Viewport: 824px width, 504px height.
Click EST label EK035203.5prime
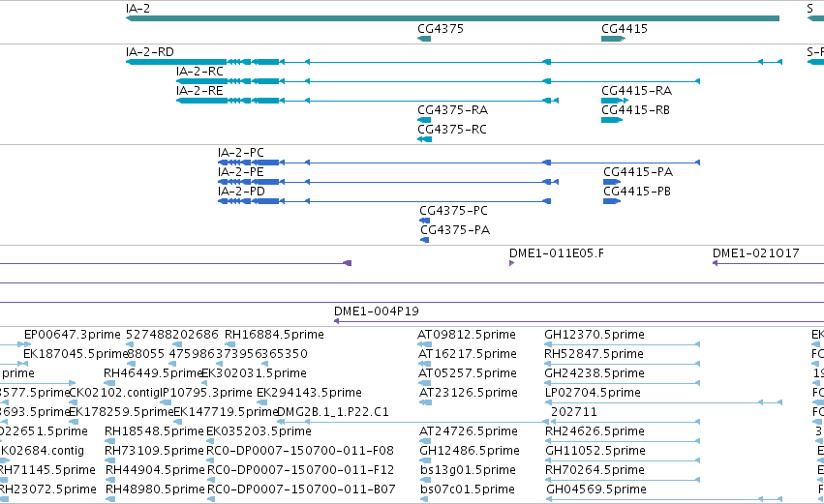pos(259,432)
